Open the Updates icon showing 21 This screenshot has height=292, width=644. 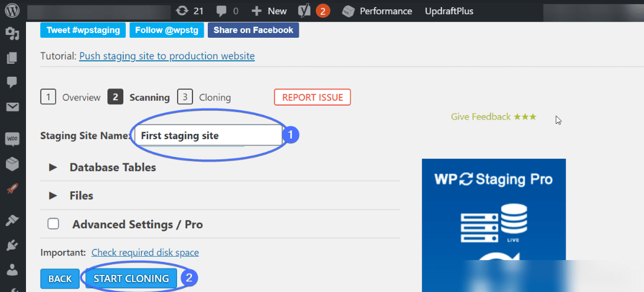coord(189,11)
